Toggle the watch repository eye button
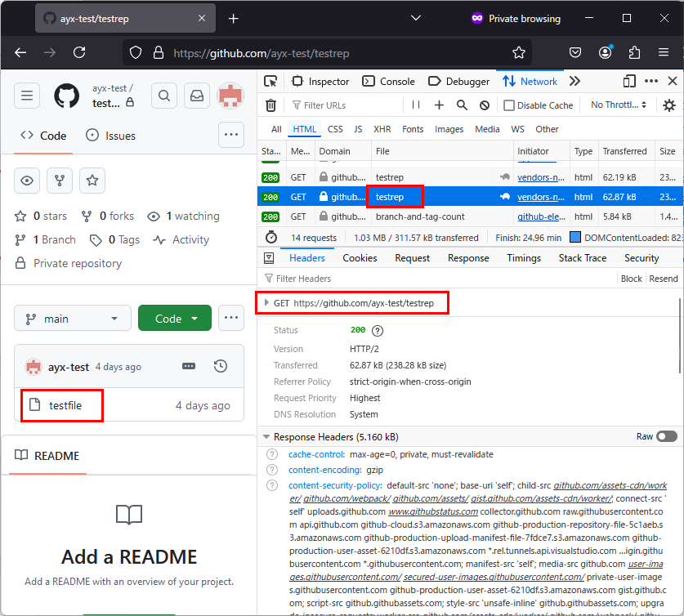Image resolution: width=684 pixels, height=616 pixels. click(x=27, y=180)
